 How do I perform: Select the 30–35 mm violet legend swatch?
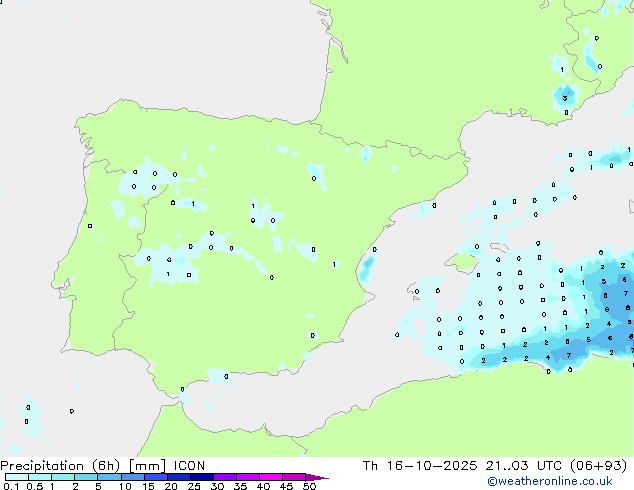[224, 477]
